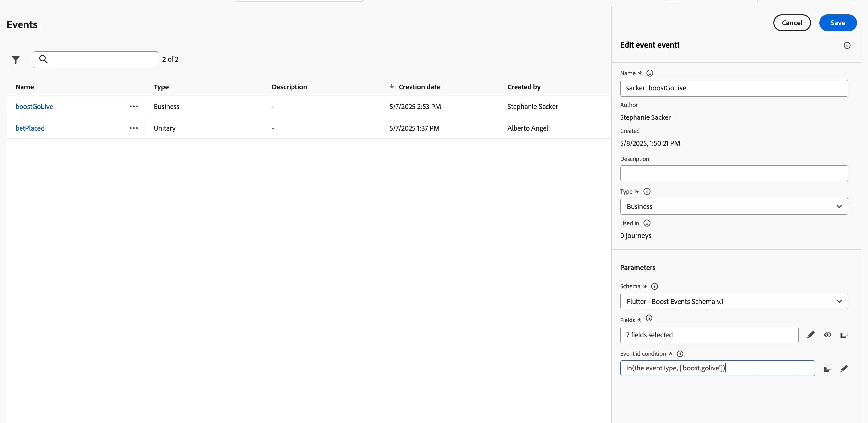Save the event changes
This screenshot has height=423, width=868.
[x=838, y=23]
